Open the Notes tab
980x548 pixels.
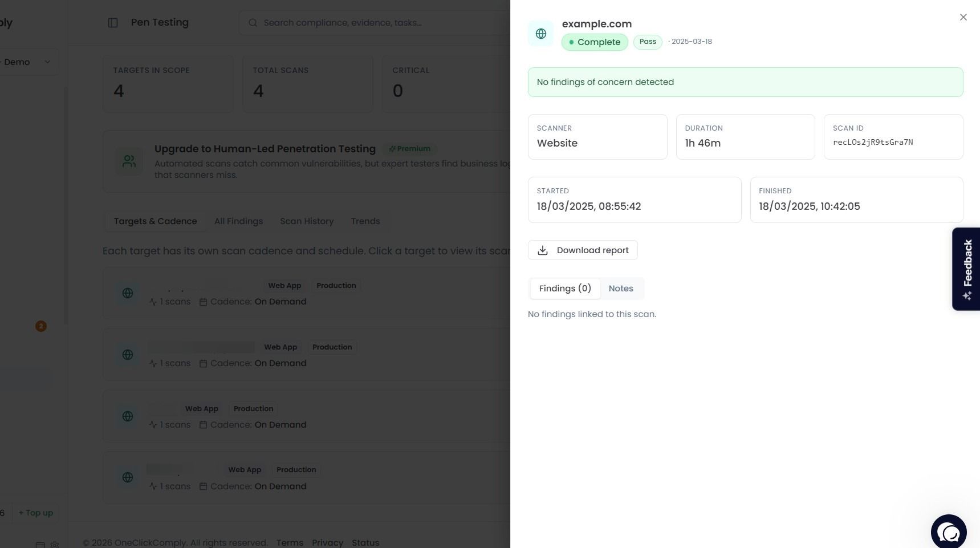click(x=621, y=289)
